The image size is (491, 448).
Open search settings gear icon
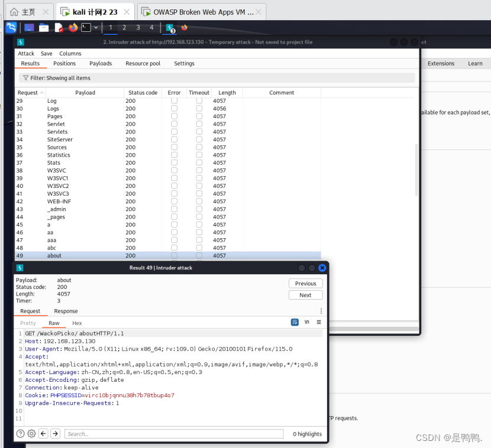coord(31,434)
